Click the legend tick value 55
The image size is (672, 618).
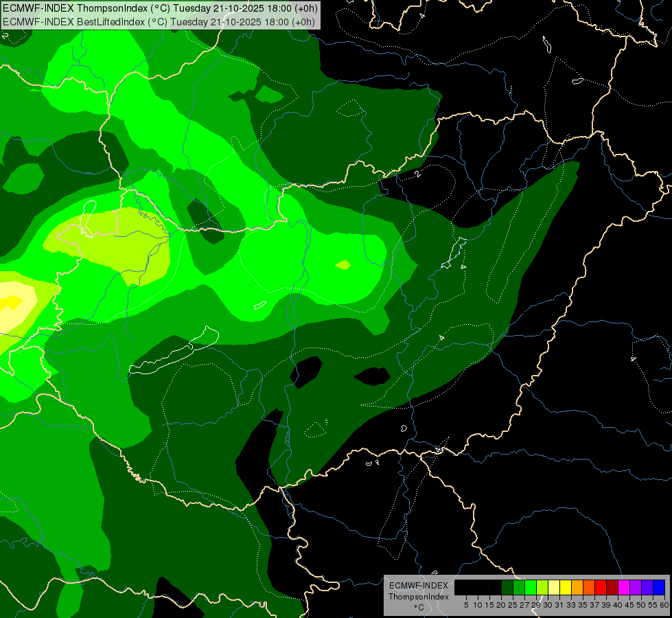[x=653, y=605]
